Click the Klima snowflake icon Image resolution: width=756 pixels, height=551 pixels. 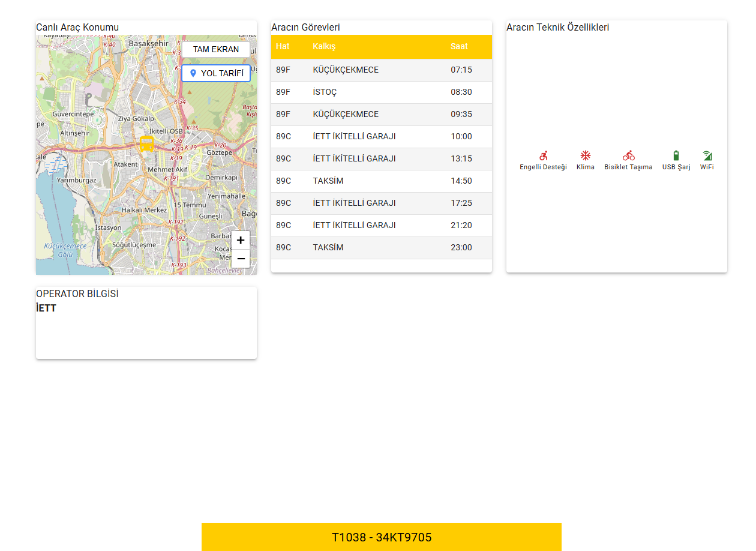click(x=585, y=155)
